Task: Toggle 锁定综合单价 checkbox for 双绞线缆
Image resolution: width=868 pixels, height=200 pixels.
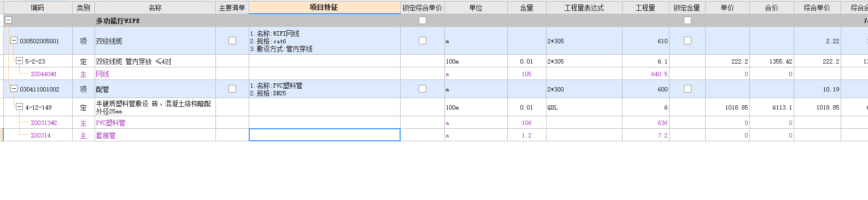Action: click(x=423, y=41)
